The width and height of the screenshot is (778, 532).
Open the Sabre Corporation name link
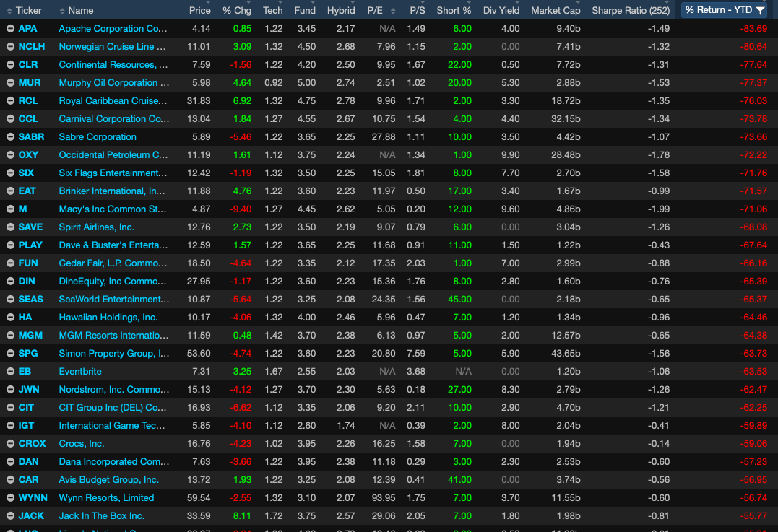tap(98, 137)
